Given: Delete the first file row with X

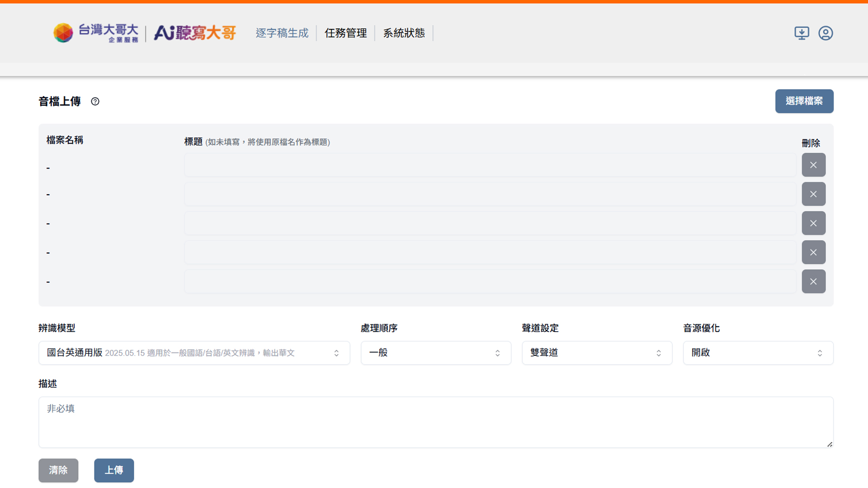Looking at the screenshot, I should [x=813, y=165].
